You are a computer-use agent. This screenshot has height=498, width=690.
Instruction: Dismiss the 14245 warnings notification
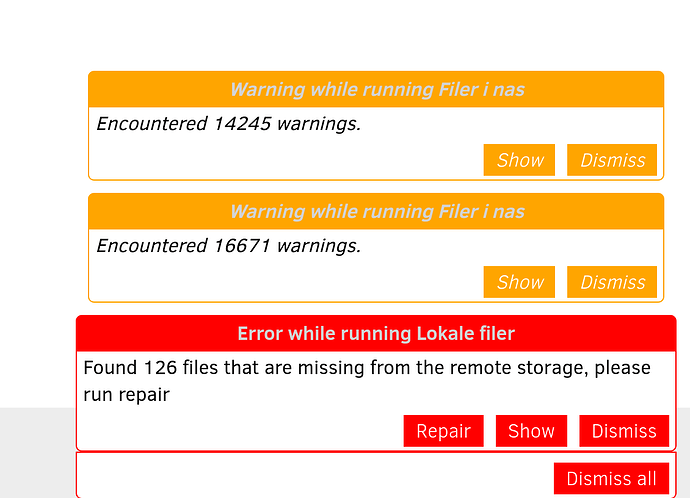tap(612, 160)
